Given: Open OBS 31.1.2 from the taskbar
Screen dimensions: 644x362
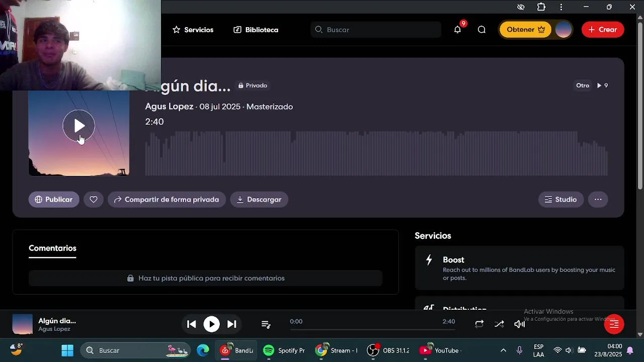Looking at the screenshot, I should (x=388, y=350).
